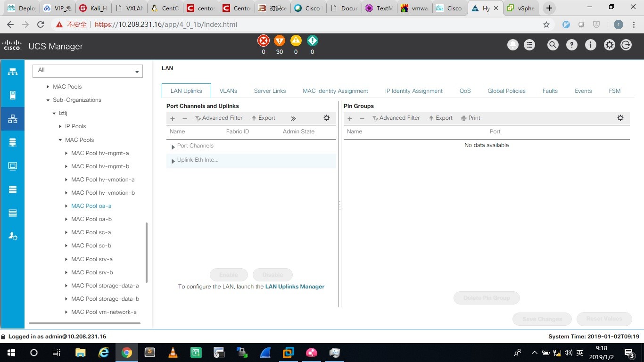
Task: Select MAC Pool sc-b tree item
Action: click(x=91, y=246)
